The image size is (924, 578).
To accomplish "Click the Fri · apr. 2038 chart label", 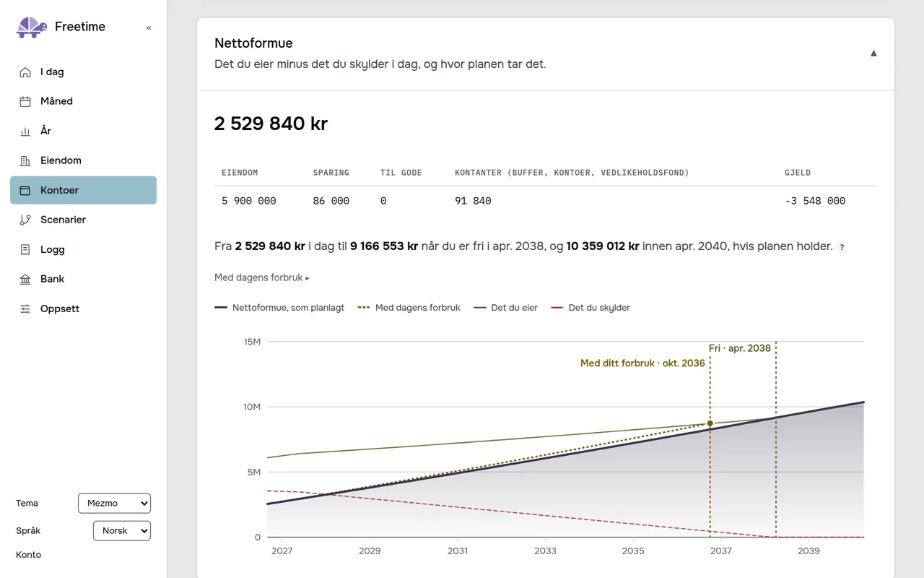I will (x=740, y=348).
